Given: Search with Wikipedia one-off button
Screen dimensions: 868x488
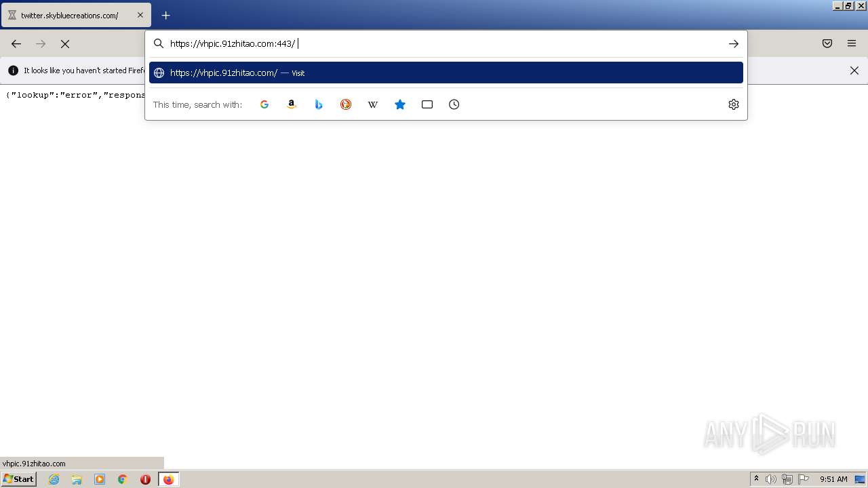Looking at the screenshot, I should point(373,104).
